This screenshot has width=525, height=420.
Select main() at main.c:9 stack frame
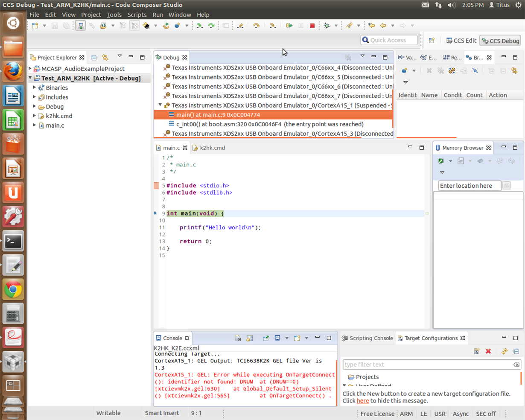point(273,115)
